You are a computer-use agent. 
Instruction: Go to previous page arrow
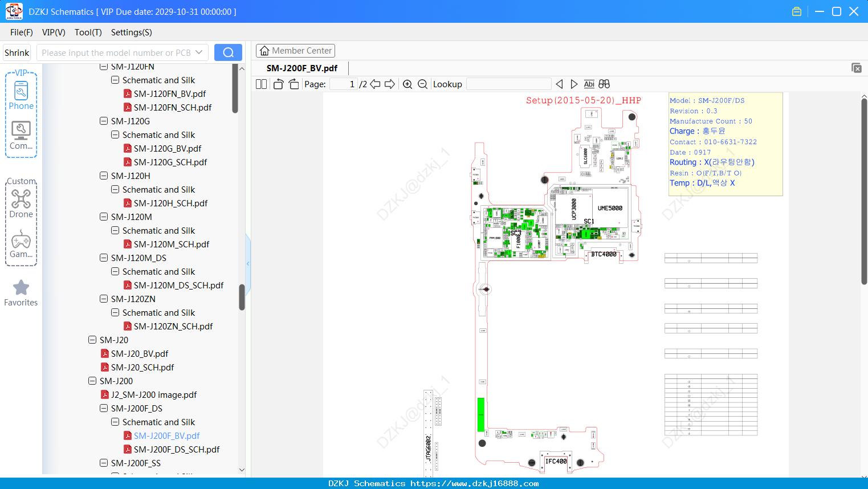[375, 84]
